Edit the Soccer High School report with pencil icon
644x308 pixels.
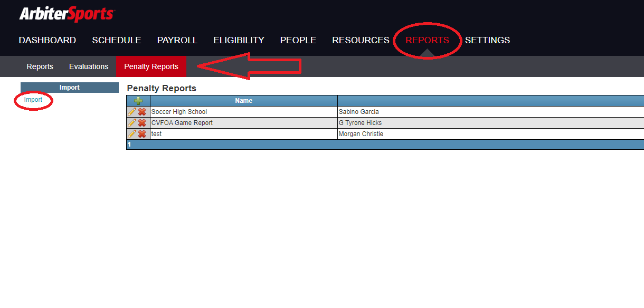(132, 111)
